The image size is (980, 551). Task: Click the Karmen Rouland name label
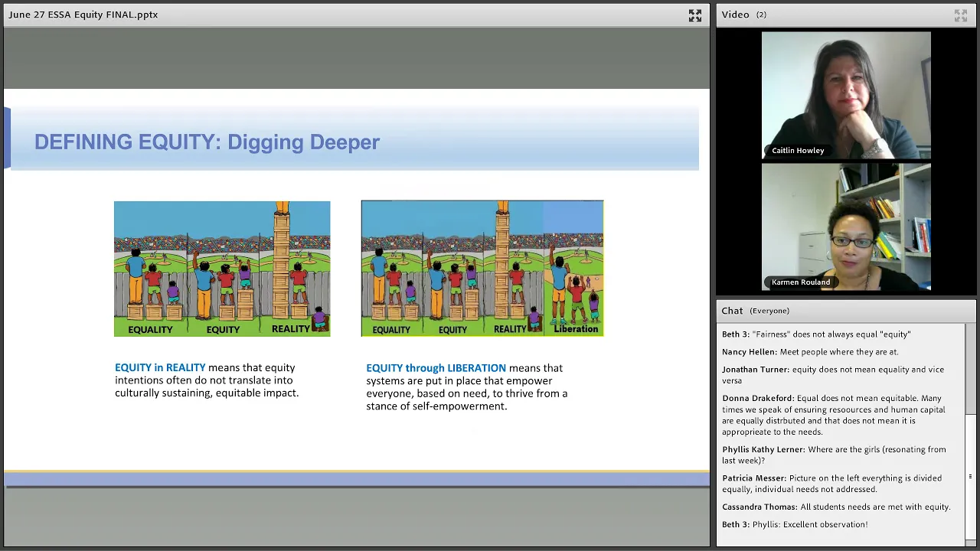(800, 282)
